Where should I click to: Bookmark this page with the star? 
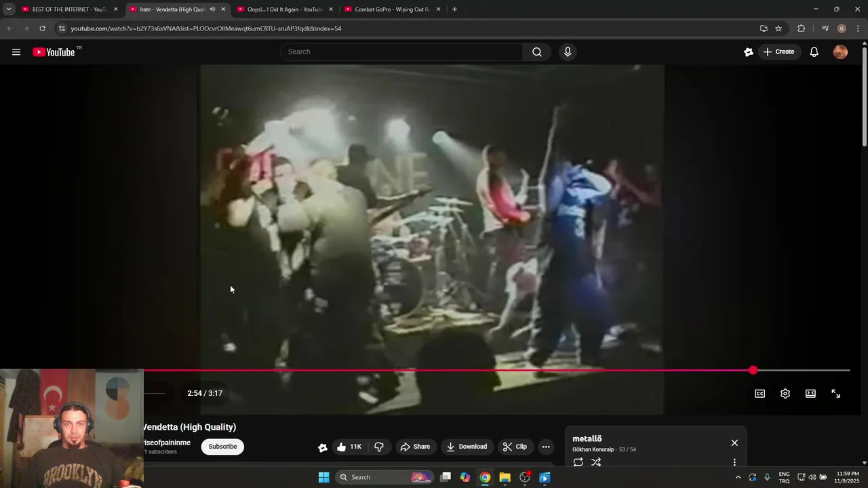[x=778, y=28]
